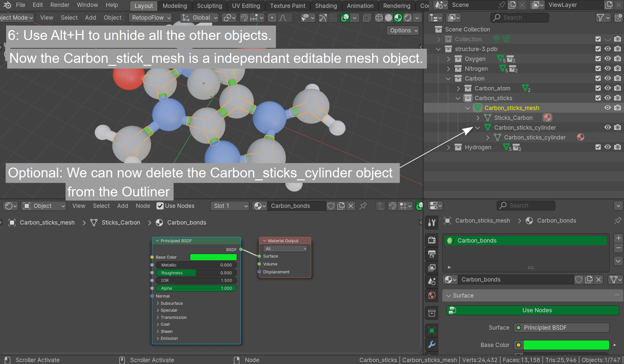This screenshot has height=364, width=624.
Task: Open the Principled BSDF surface shader selector
Action: 561,328
